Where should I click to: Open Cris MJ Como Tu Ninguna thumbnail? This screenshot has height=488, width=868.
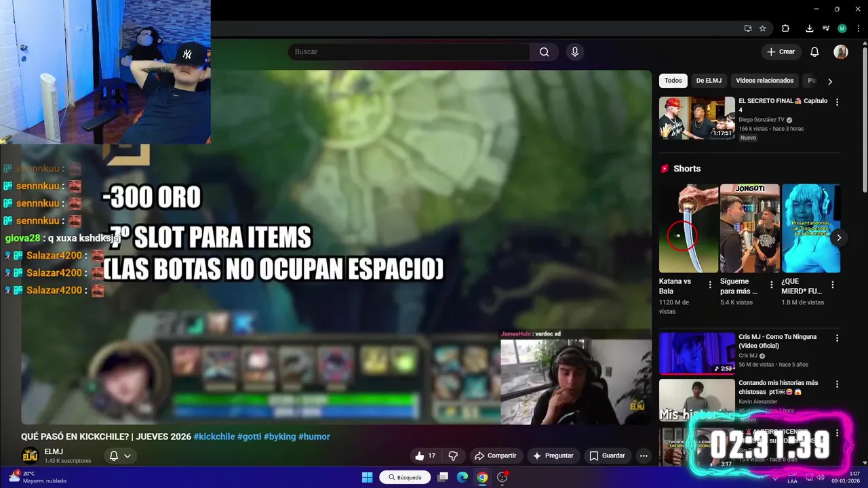click(697, 353)
